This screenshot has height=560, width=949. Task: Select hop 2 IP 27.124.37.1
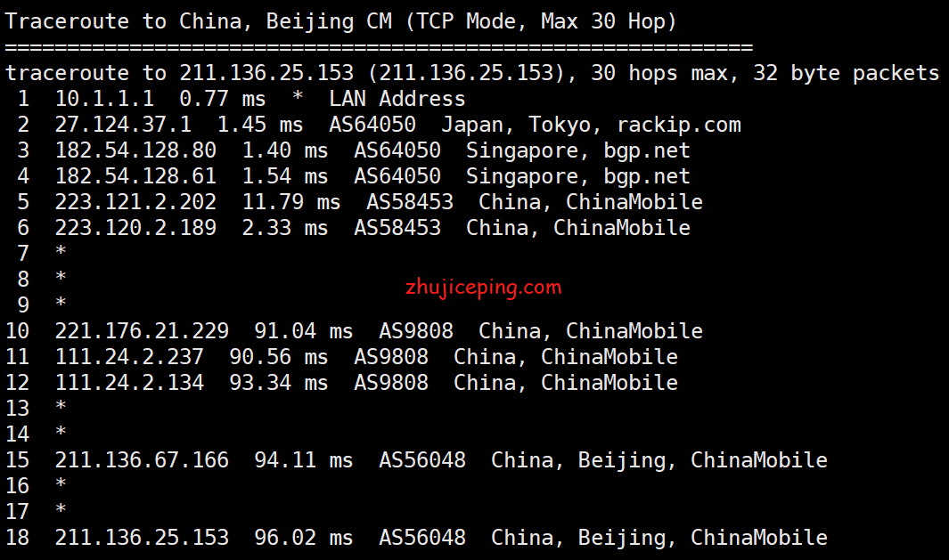tap(124, 125)
